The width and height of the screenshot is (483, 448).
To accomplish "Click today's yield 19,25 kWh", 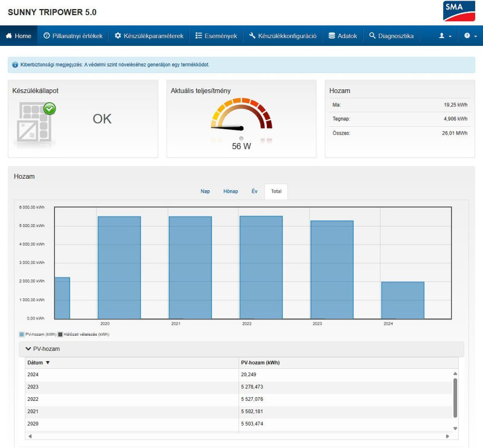I will click(x=455, y=105).
